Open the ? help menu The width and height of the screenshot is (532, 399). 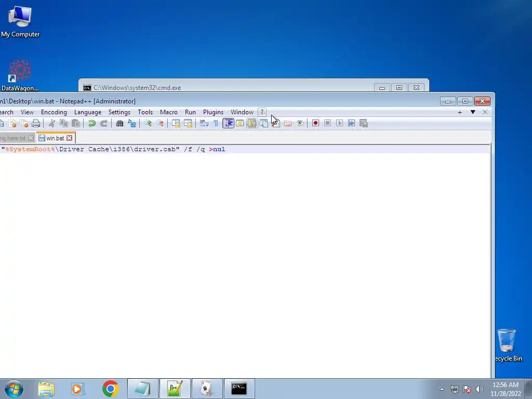[x=262, y=112]
